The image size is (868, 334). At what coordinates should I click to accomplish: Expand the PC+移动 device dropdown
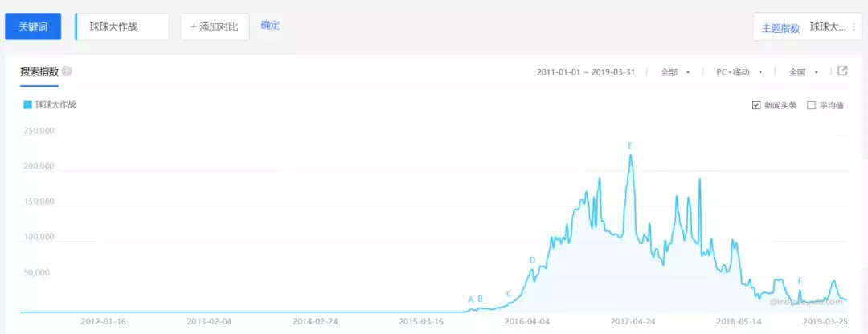[739, 72]
